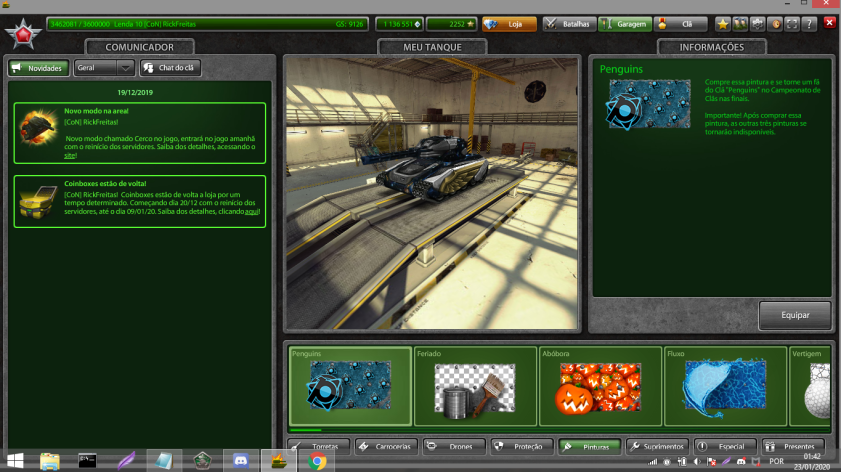Toggle the Novidades news channel
Image resolution: width=841 pixels, height=472 pixels.
click(38, 68)
